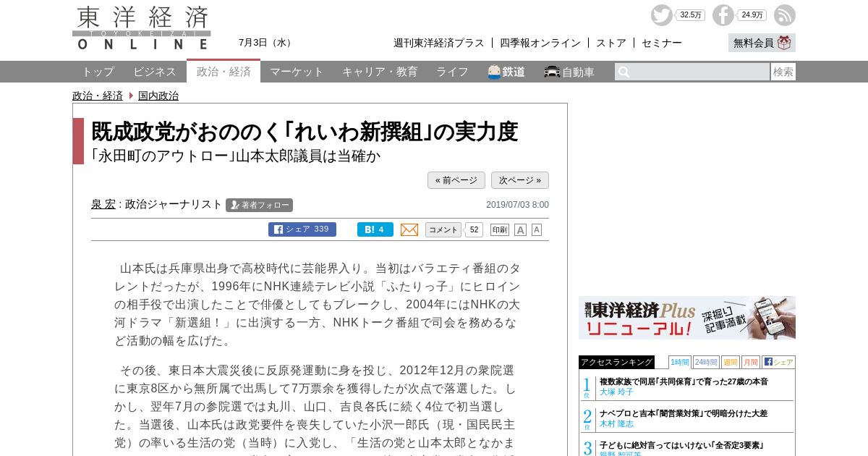Click the search magnifier icon
Viewport: 868px width, 456px height.
pyautogui.click(x=624, y=72)
